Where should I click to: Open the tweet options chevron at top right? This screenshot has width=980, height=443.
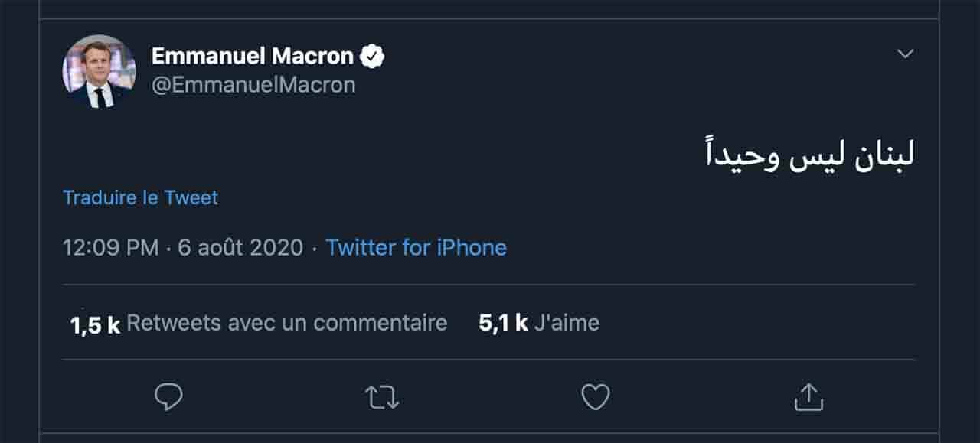pyautogui.click(x=906, y=52)
